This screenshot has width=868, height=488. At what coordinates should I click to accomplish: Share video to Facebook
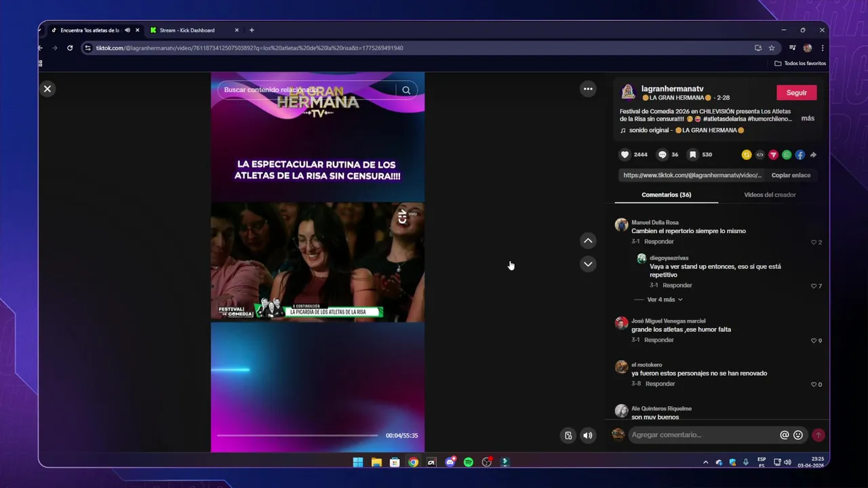[800, 155]
